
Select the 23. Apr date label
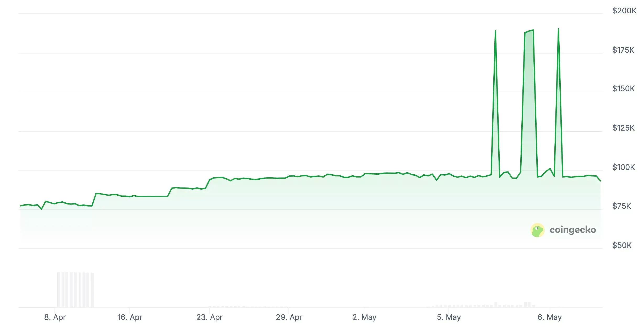(209, 317)
